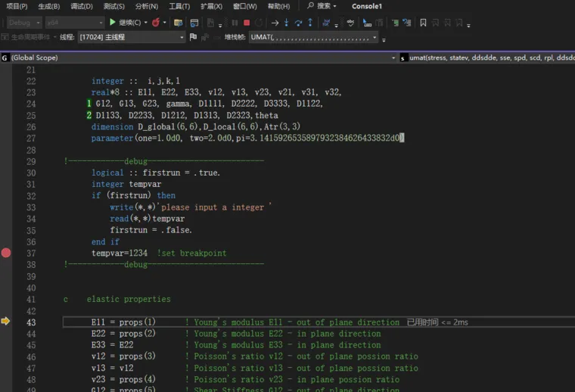
Task: Click the pause (break all) icon
Action: pos(235,23)
